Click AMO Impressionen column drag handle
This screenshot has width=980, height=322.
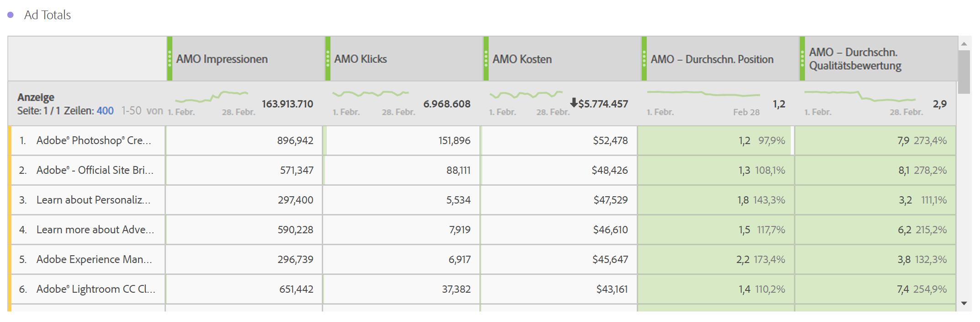170,59
